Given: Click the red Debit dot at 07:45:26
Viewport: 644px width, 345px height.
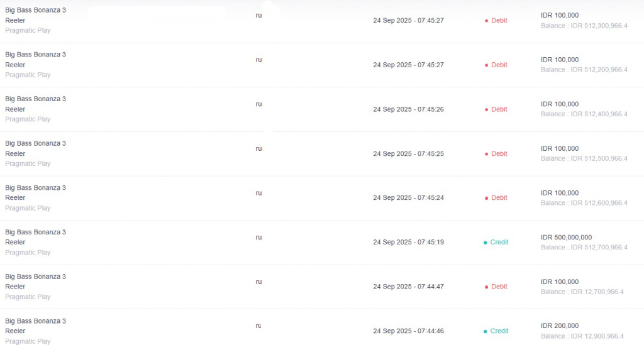Looking at the screenshot, I should [x=486, y=109].
